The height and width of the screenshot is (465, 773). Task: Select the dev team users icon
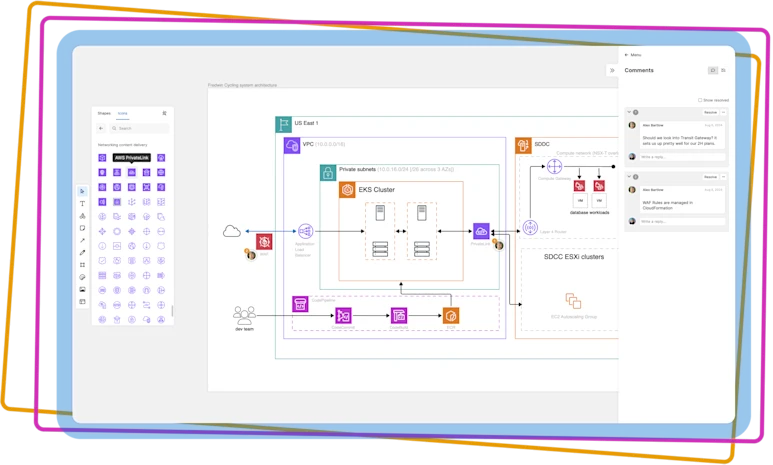pos(245,315)
